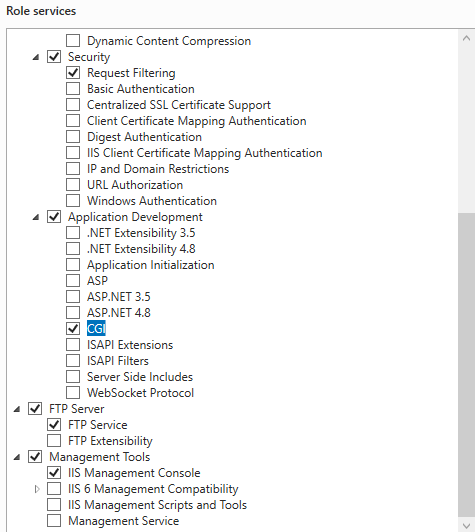475x532 pixels.
Task: Select the Dynamic Content Compression label
Action: 169,41
